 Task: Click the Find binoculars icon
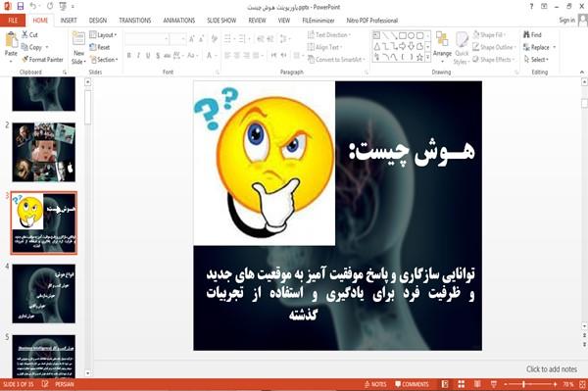(x=527, y=34)
